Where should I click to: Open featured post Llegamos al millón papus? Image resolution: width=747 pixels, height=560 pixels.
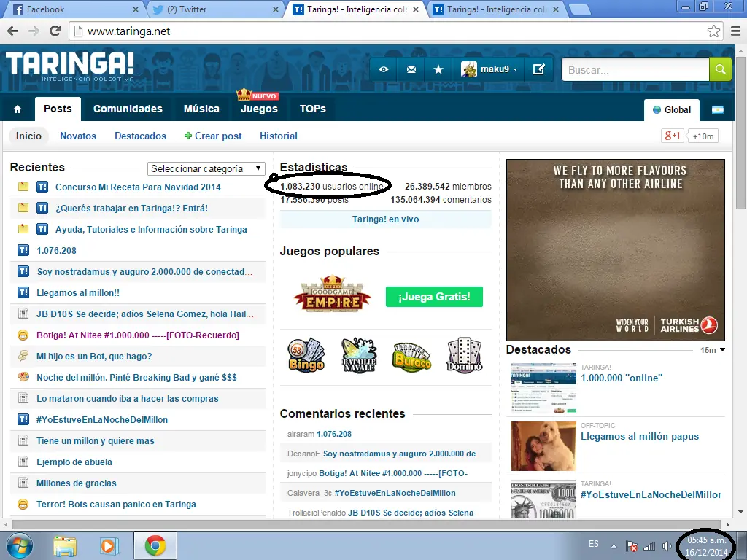coord(640,437)
